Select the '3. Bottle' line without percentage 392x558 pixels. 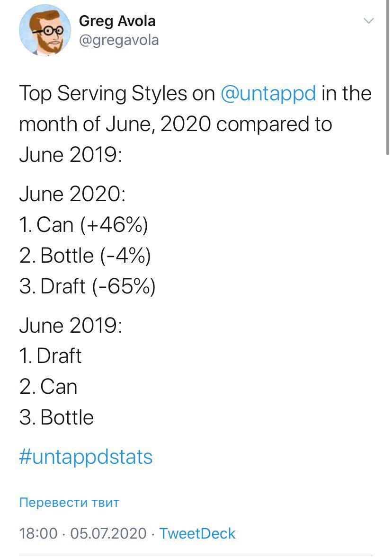(x=56, y=417)
